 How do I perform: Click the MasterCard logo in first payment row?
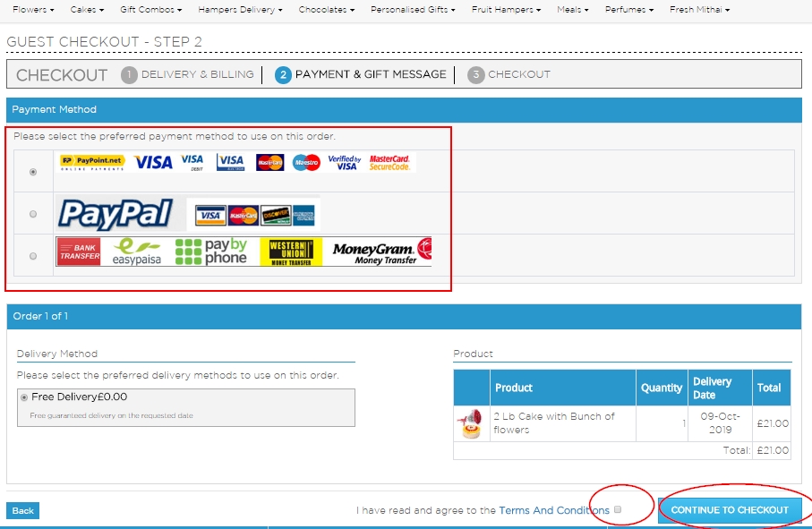269,163
